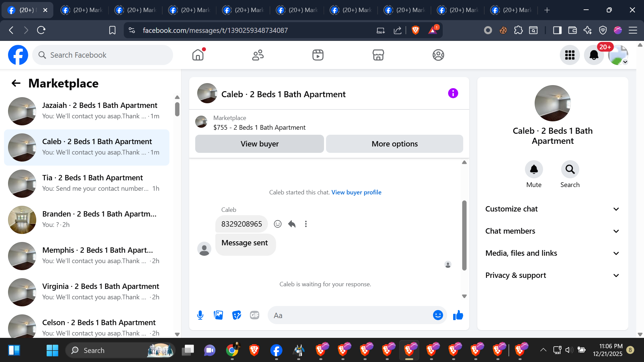Click the chat messages scrollbar
Image resolution: width=644 pixels, height=362 pixels.
[x=464, y=235]
